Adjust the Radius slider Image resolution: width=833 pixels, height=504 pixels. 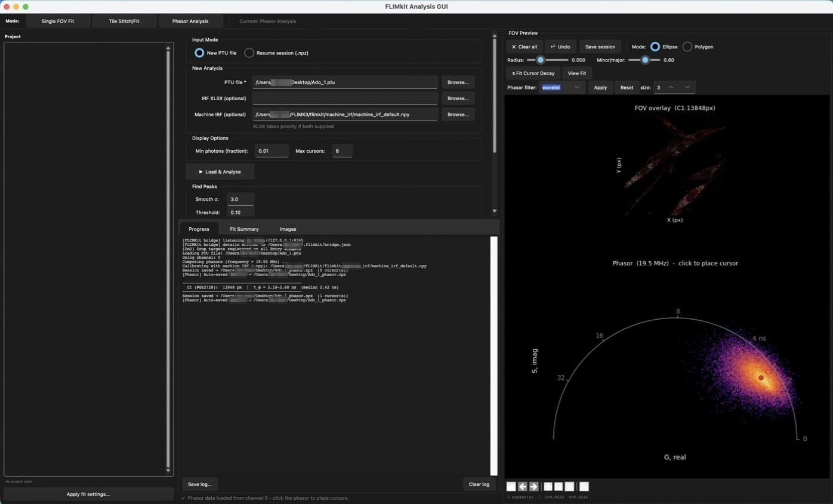[x=547, y=60]
